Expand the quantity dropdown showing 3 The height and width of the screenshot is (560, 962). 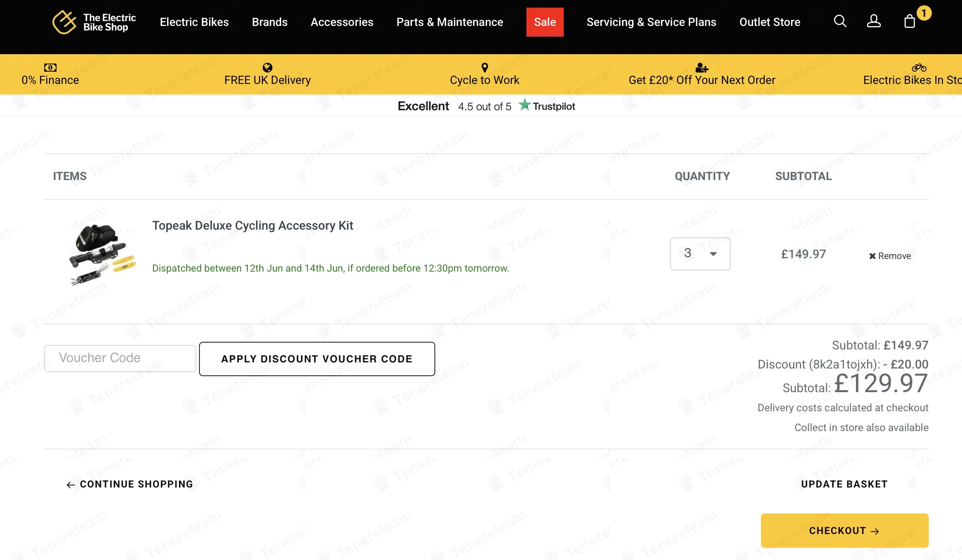click(700, 254)
